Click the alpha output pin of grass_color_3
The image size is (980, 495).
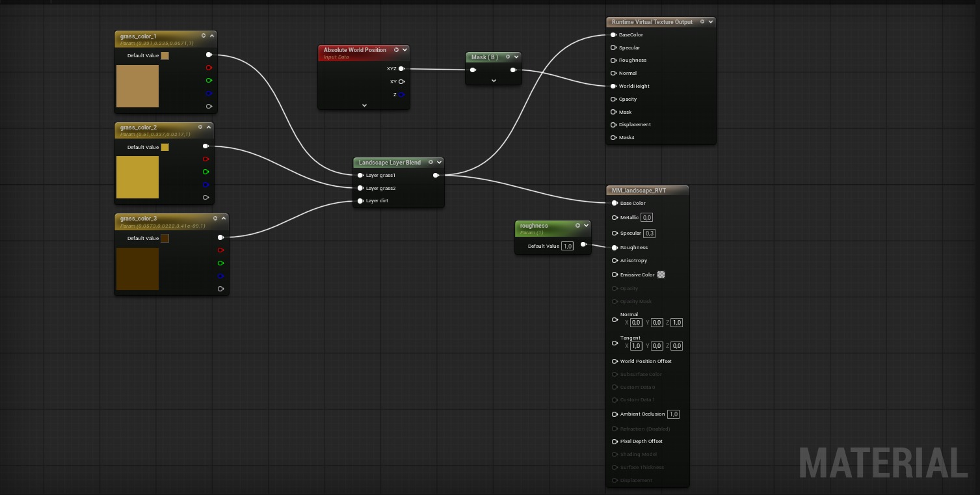click(220, 289)
